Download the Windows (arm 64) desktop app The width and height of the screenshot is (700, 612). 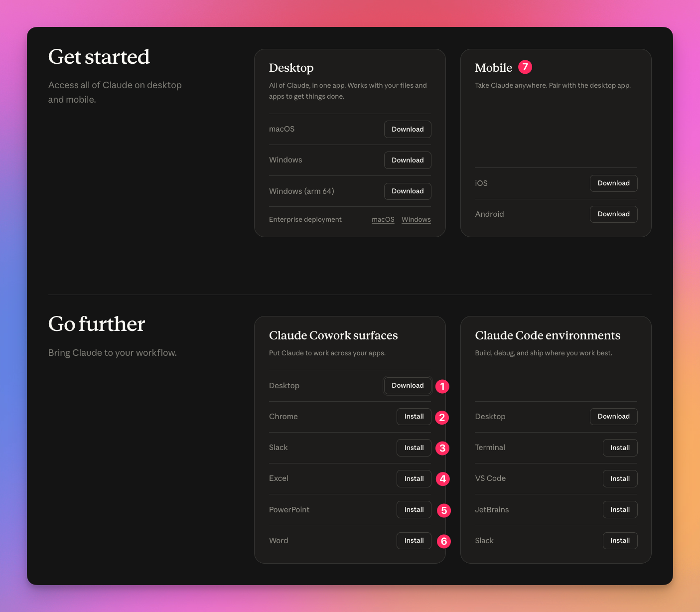[408, 191]
